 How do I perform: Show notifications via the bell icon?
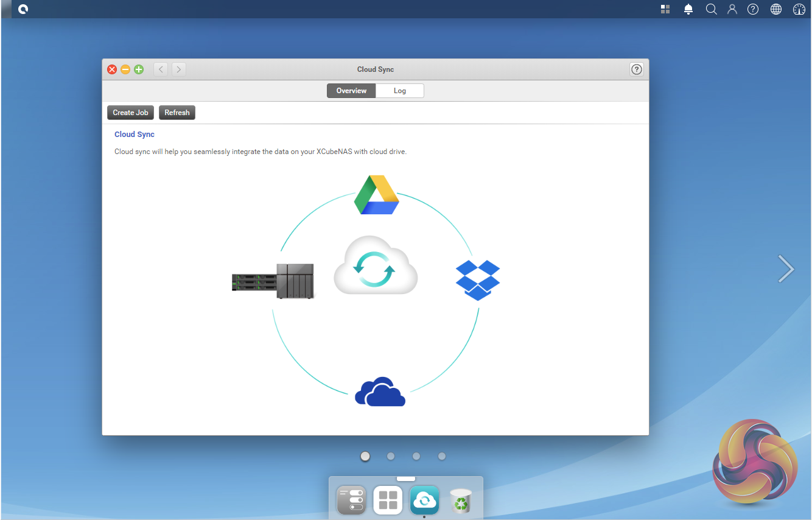tap(688, 9)
